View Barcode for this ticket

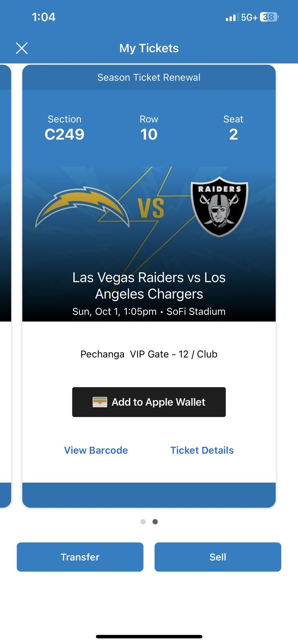(x=96, y=450)
